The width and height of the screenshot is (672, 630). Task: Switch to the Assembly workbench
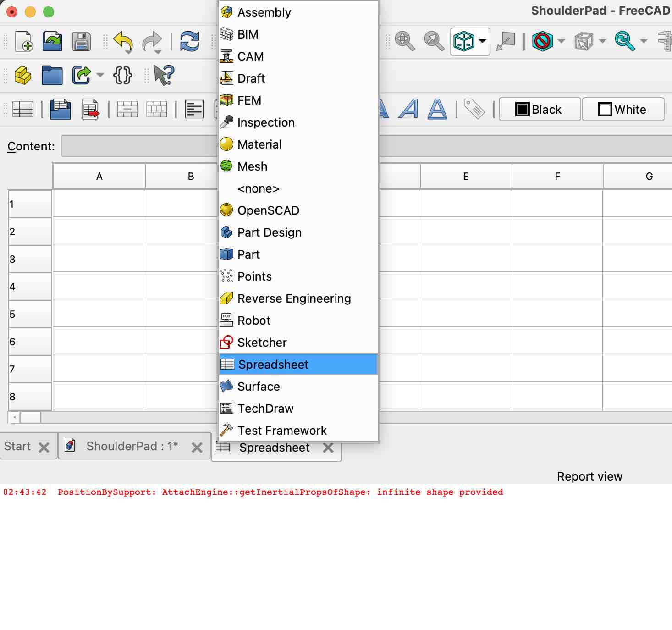click(298, 12)
